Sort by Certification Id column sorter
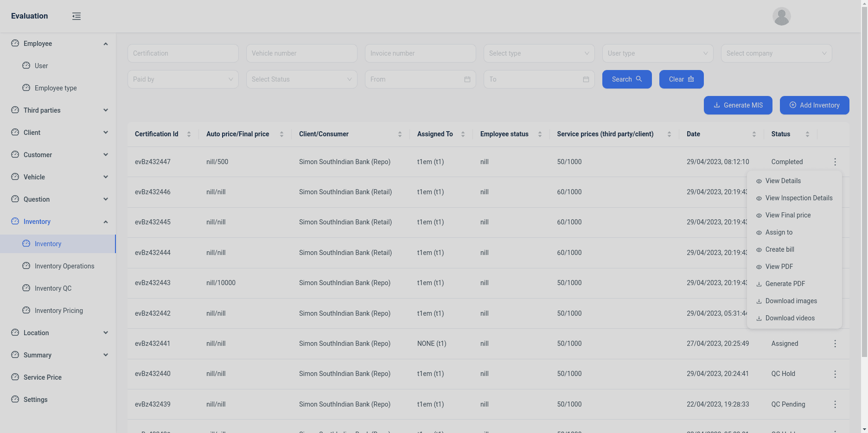 coord(189,134)
